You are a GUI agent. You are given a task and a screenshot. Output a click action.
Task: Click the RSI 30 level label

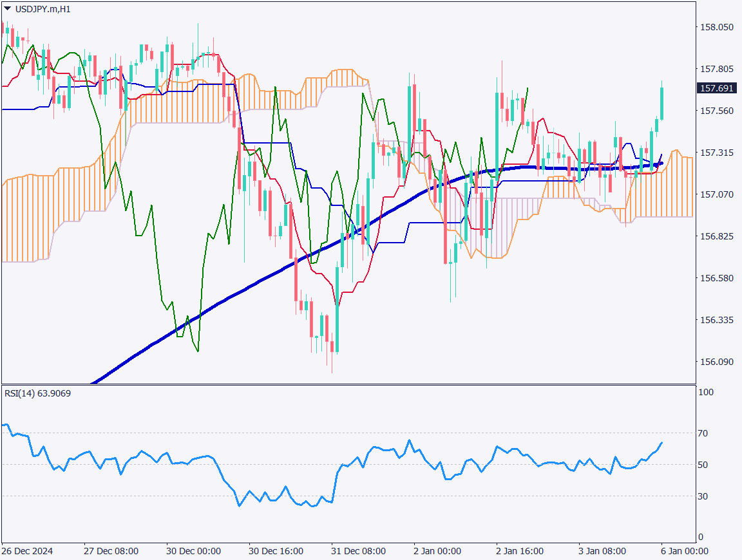pos(703,496)
